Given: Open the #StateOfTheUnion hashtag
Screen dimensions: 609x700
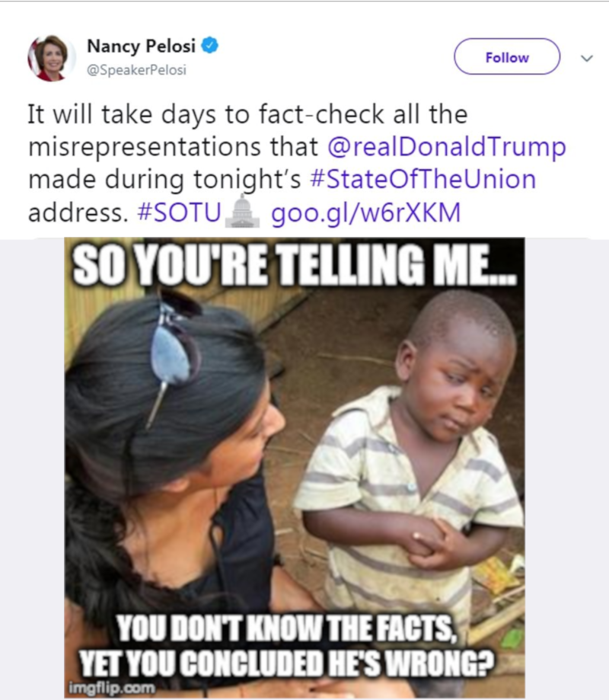Looking at the screenshot, I should (x=422, y=180).
